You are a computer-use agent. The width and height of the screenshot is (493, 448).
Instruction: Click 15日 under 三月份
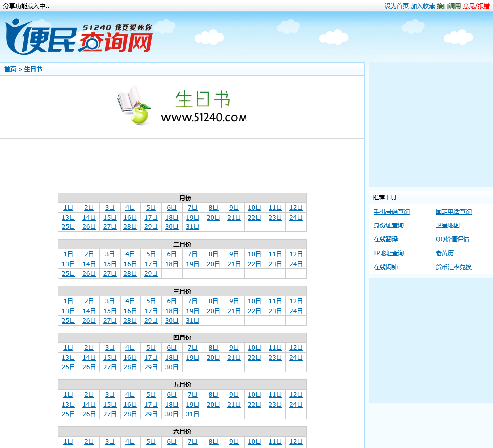click(110, 311)
